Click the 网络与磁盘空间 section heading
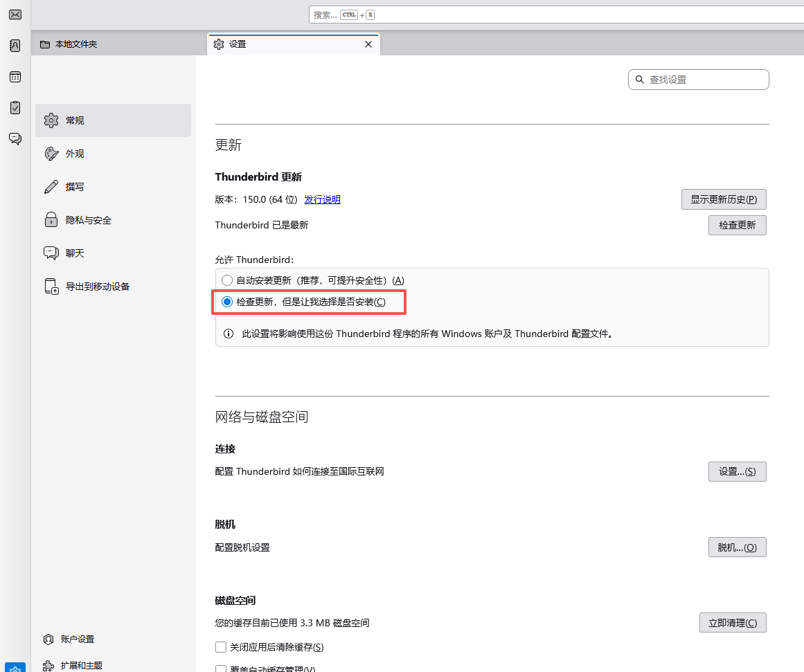This screenshot has height=672, width=804. [262, 417]
